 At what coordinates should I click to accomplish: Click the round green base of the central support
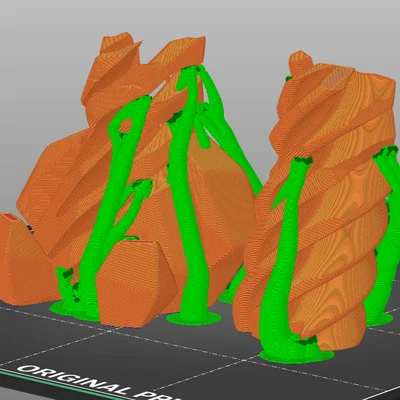coord(194,318)
